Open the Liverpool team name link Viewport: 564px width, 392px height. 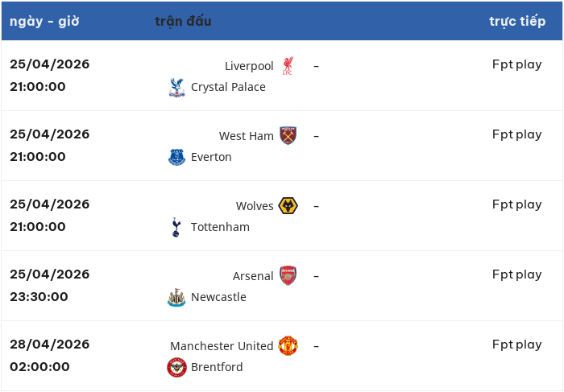249,66
